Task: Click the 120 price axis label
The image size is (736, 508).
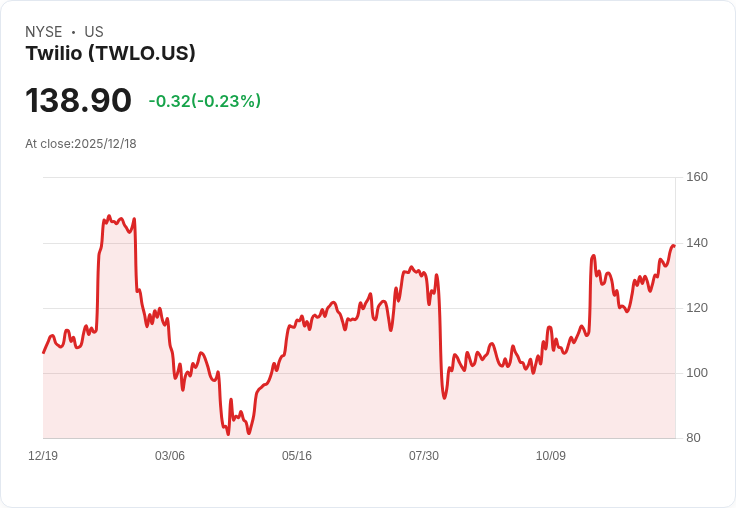Action: [x=697, y=308]
